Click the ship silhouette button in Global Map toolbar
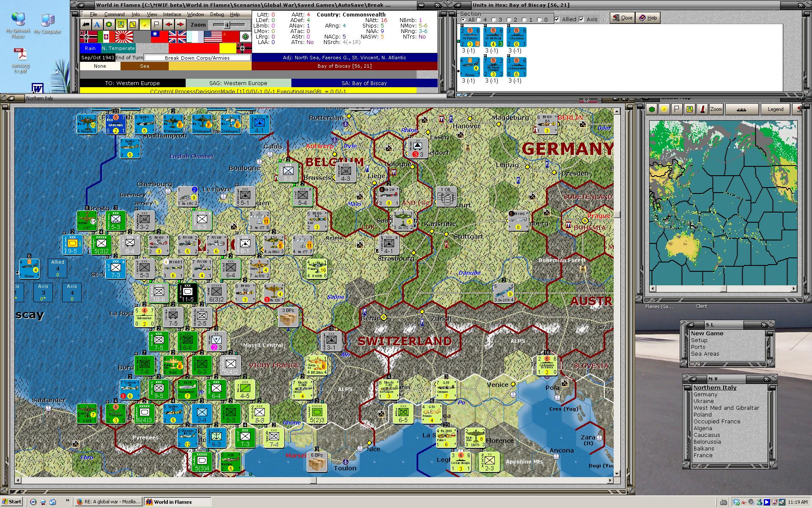812x508 pixels. (x=742, y=109)
